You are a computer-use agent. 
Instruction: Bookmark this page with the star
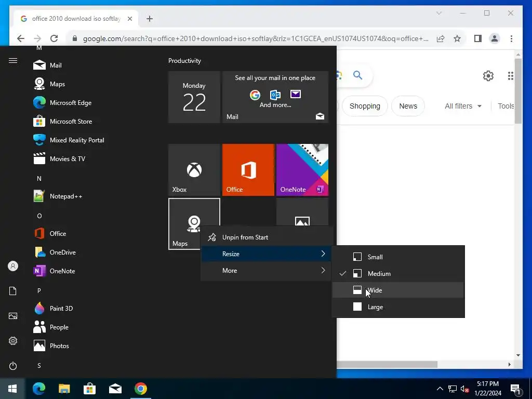(x=457, y=38)
